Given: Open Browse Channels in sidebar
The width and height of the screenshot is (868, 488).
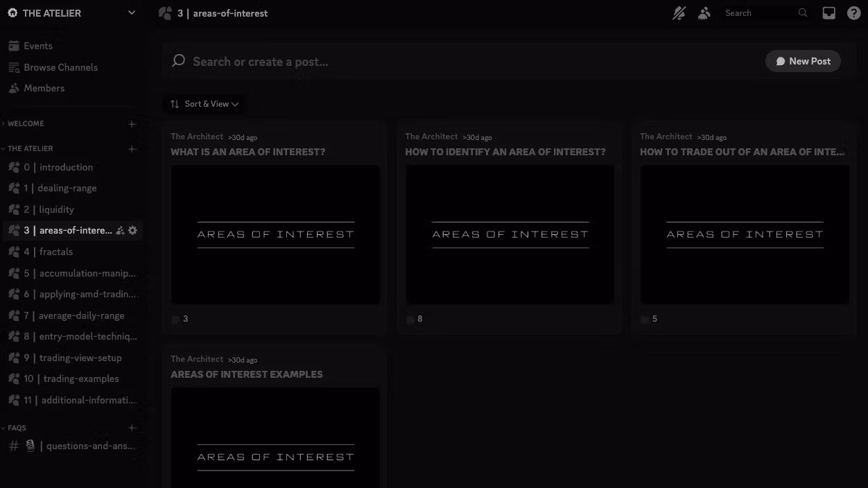Looking at the screenshot, I should click(x=60, y=67).
